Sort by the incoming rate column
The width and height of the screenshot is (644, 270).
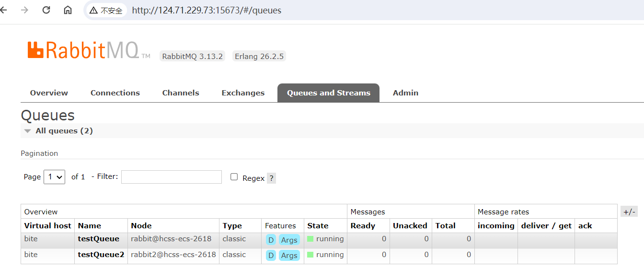[496, 226]
